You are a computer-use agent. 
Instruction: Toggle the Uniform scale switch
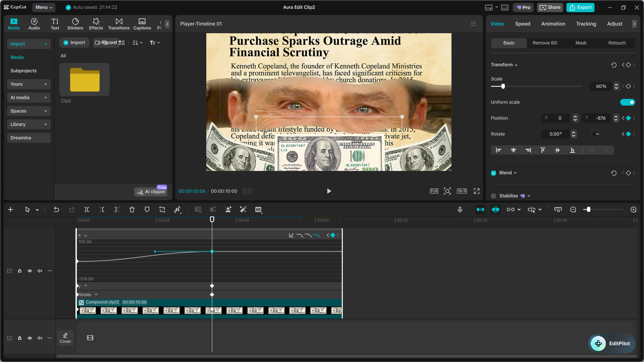[x=627, y=102]
